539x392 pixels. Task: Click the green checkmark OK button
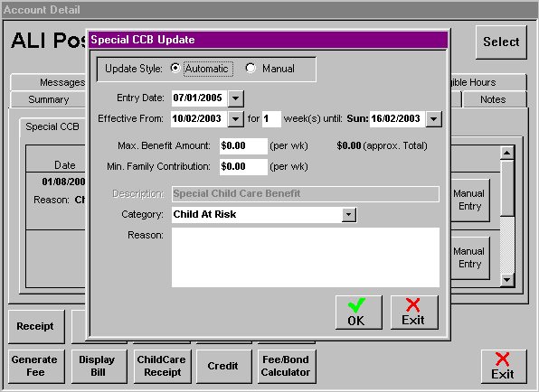pos(359,313)
